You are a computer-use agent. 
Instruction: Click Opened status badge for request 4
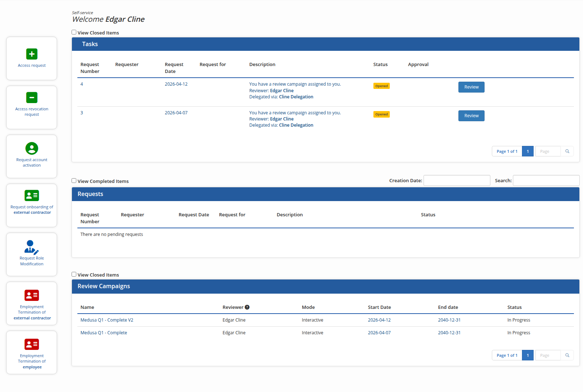381,86
